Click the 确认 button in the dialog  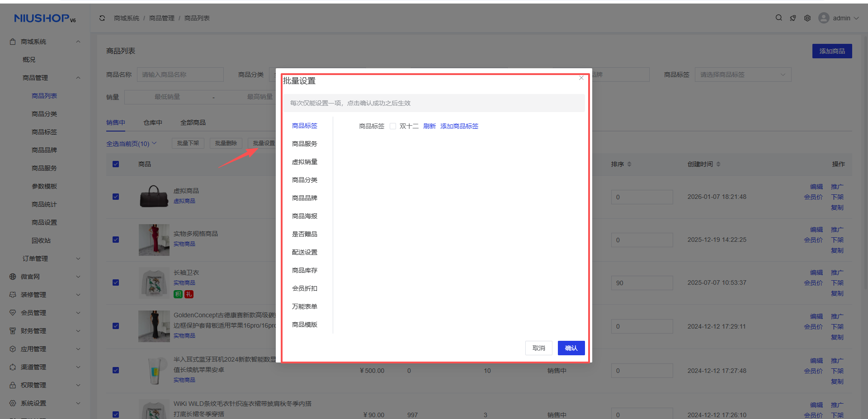coord(571,348)
